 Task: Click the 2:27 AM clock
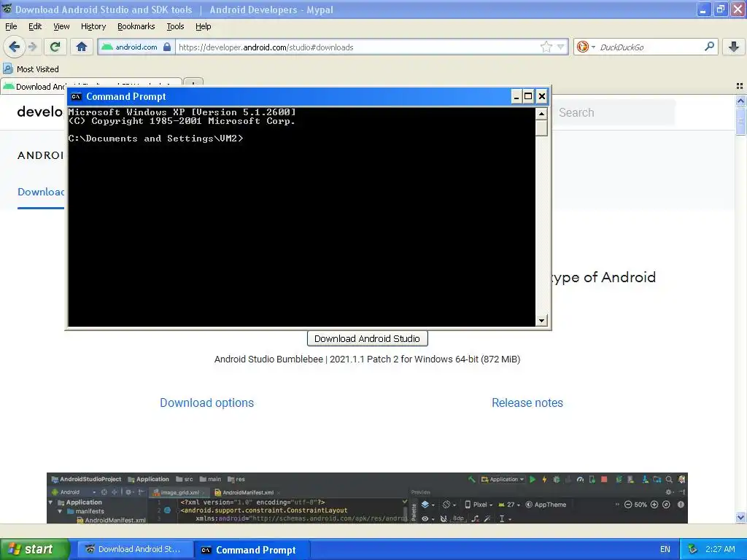pos(720,549)
